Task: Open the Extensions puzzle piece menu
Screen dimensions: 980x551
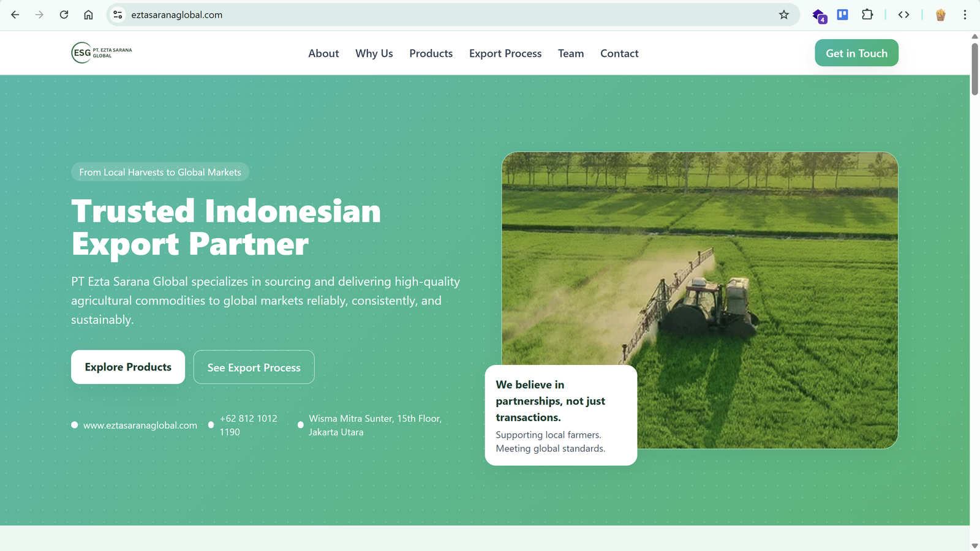Action: 868,14
